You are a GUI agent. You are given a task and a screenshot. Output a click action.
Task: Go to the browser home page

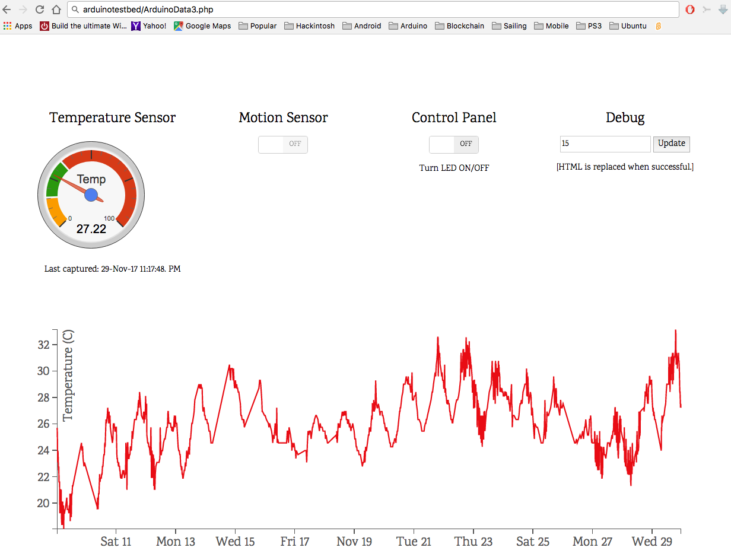[x=56, y=9]
